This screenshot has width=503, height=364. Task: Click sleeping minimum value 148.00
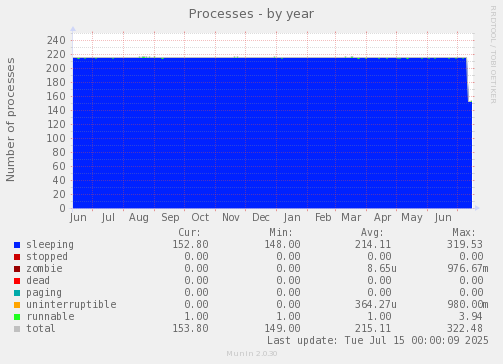click(x=282, y=245)
